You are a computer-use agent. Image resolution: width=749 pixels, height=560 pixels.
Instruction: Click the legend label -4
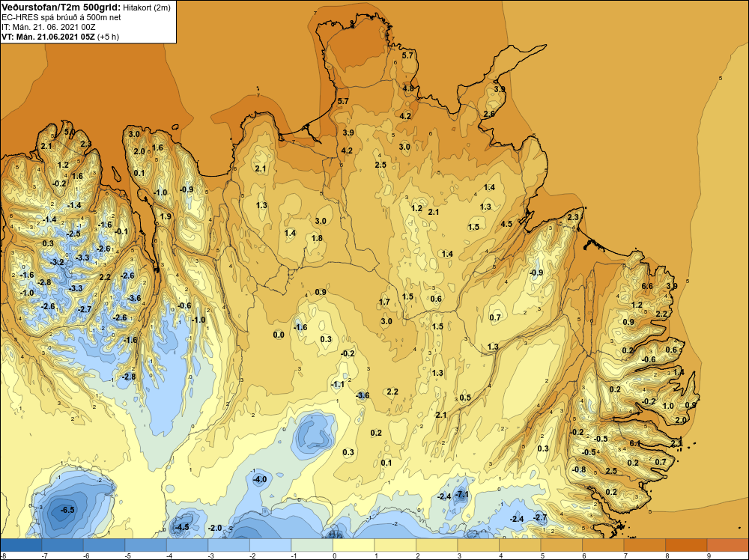click(169, 556)
